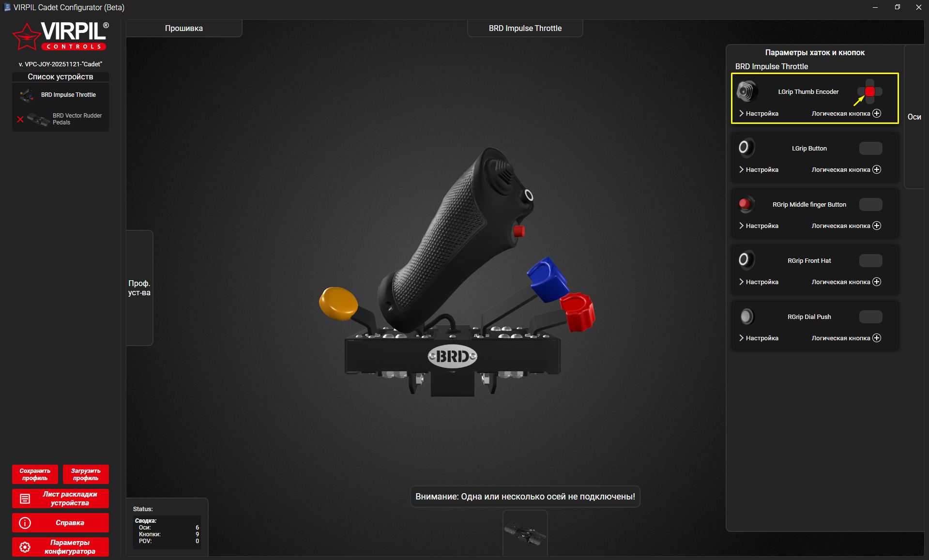Click the red center of the encoder indicator

(870, 91)
